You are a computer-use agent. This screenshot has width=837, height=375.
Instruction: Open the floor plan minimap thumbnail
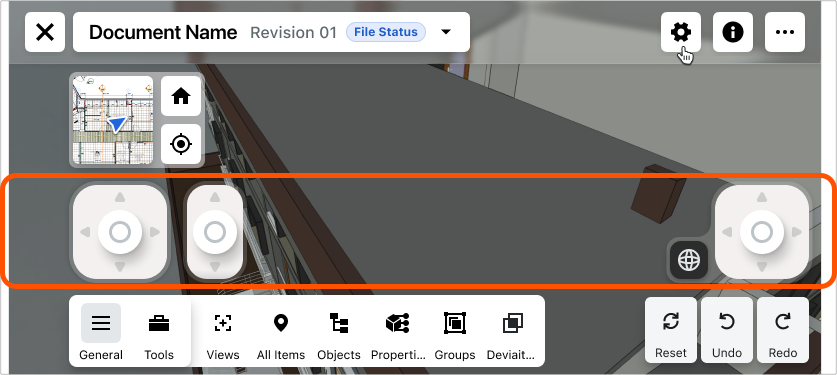[113, 120]
